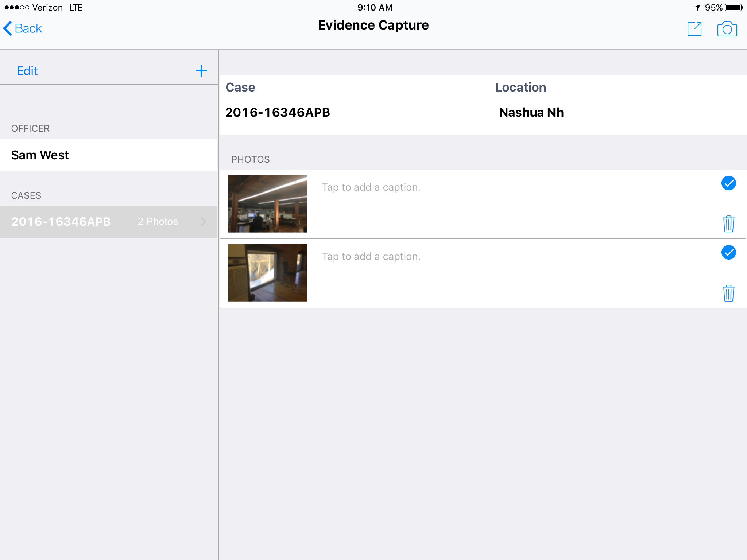
Task: Open the office ceiling photo thumbnail
Action: pos(268,203)
